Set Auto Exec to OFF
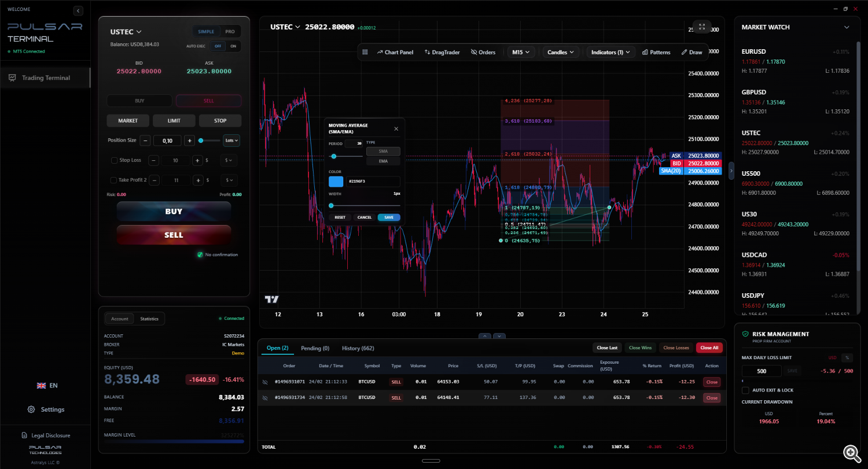The height and width of the screenshot is (469, 868). click(x=218, y=46)
